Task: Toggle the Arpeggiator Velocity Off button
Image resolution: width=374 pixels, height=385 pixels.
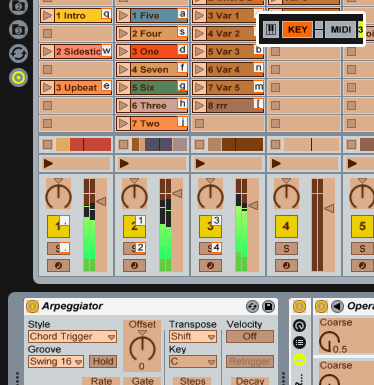Action: [x=250, y=337]
